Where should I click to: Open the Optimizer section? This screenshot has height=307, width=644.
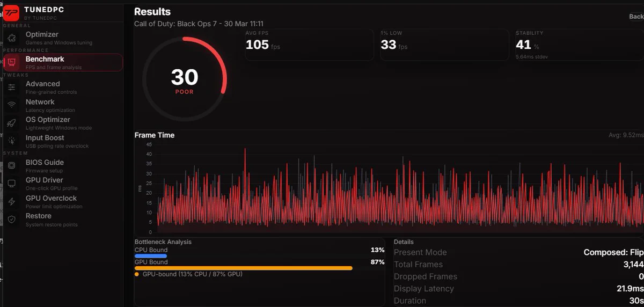[x=63, y=38]
